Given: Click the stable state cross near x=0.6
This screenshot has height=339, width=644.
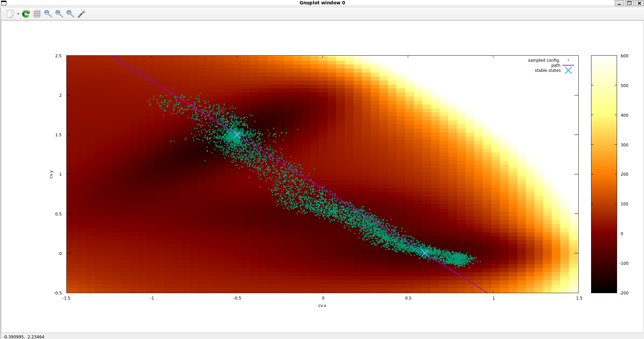Looking at the screenshot, I should (425, 253).
